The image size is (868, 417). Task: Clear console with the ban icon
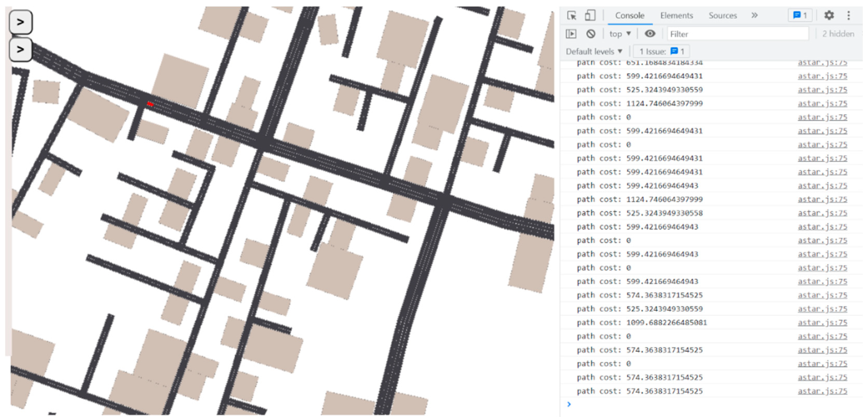[590, 34]
